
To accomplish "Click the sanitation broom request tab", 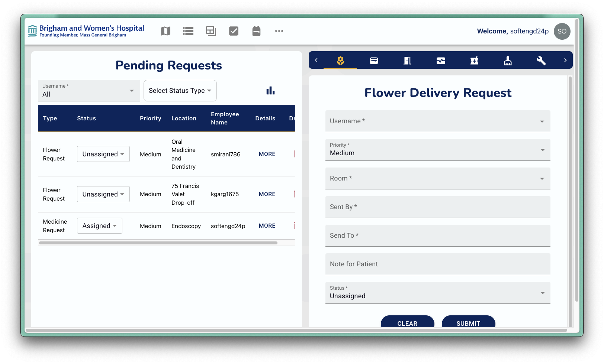I will click(x=508, y=61).
